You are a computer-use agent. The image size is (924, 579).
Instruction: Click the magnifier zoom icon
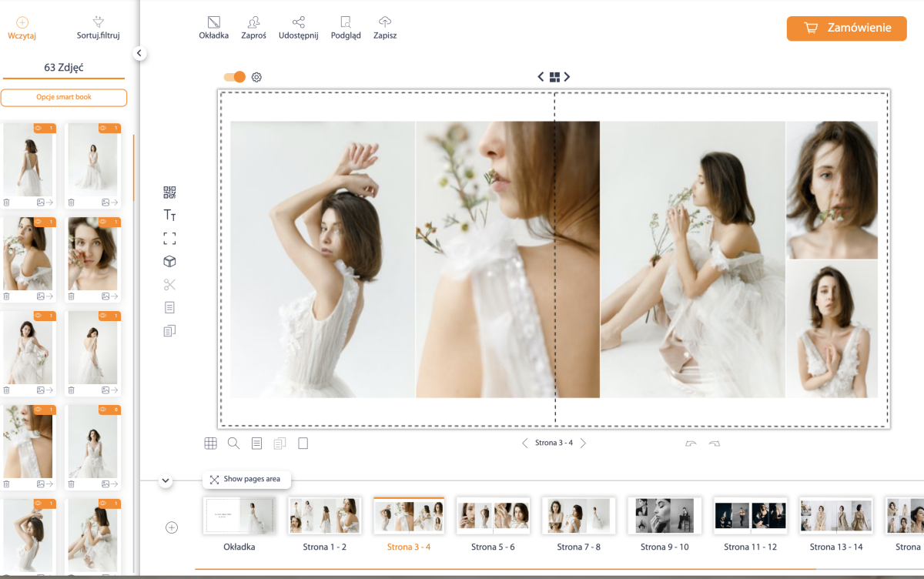pos(233,443)
